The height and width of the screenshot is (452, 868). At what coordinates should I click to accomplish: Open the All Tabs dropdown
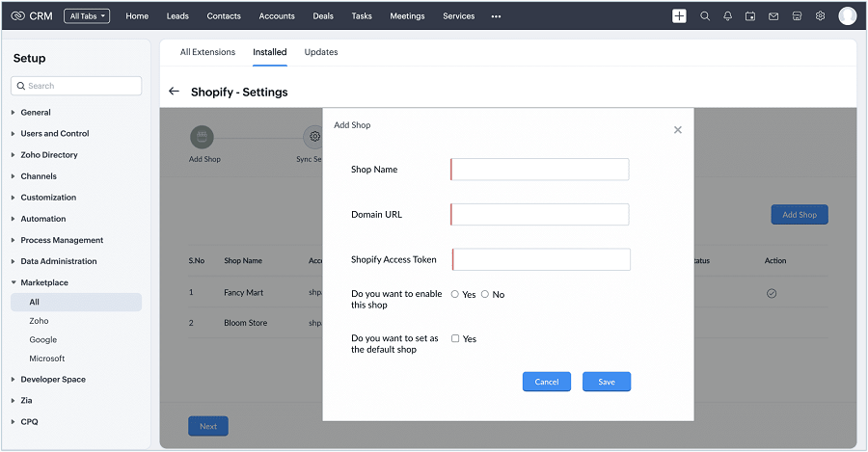point(87,16)
